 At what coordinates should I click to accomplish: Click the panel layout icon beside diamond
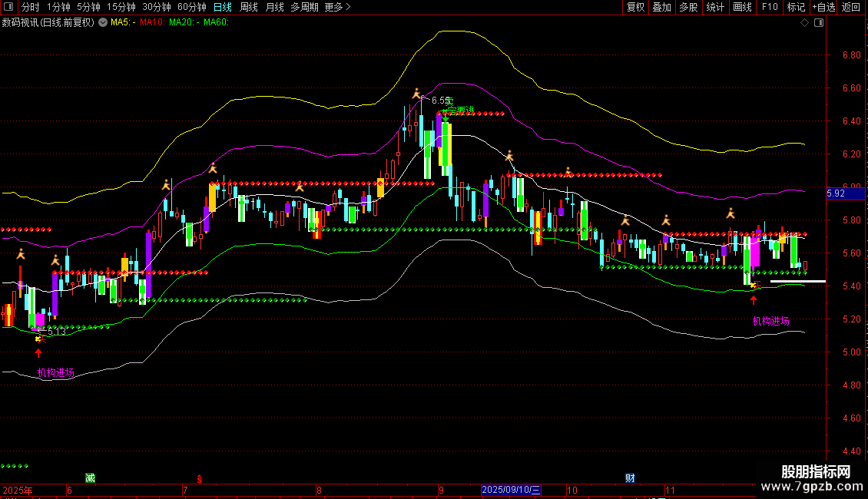(819, 23)
